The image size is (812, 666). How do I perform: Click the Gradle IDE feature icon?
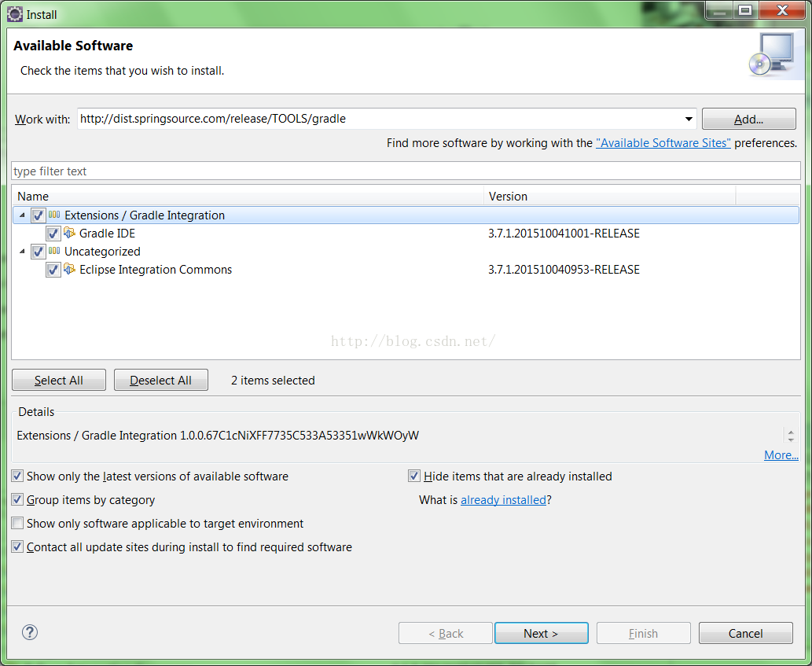(x=69, y=233)
